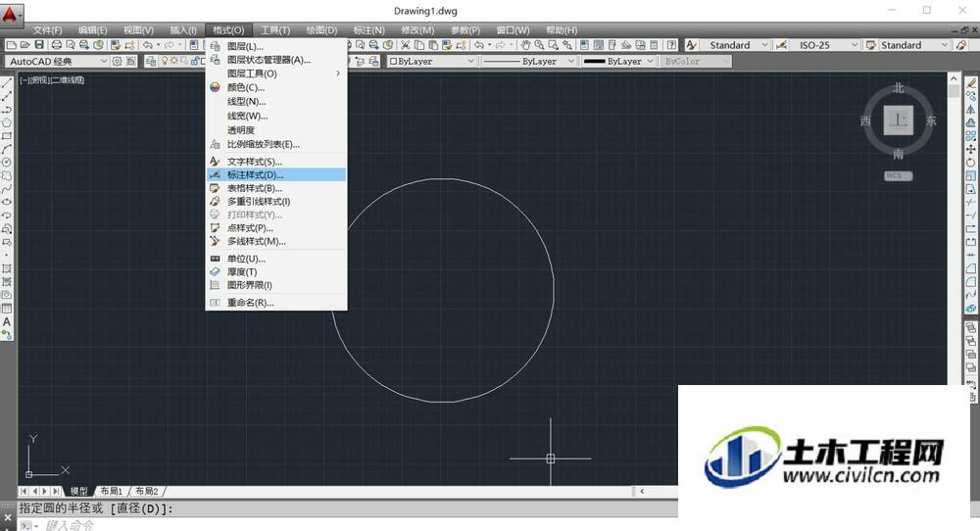
Task: Click the vertical scrollbar up arrow
Action: click(954, 78)
